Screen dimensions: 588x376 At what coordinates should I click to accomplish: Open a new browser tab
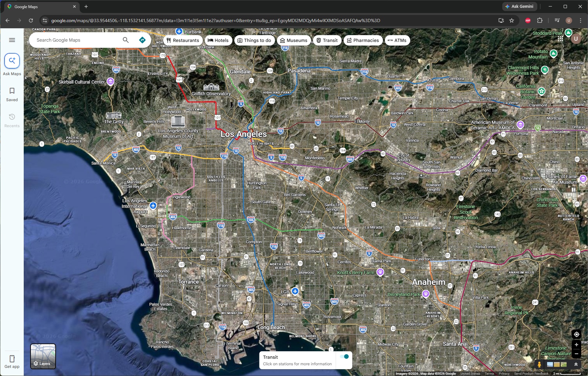pyautogui.click(x=86, y=7)
